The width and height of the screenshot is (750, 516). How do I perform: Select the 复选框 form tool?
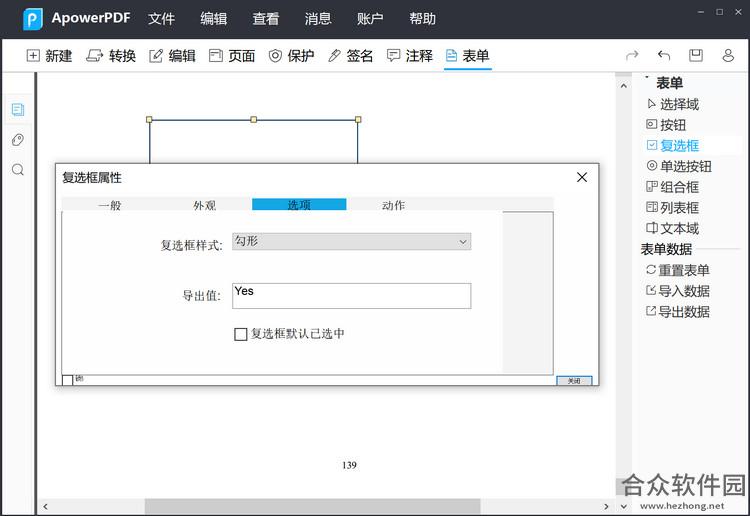click(673, 145)
